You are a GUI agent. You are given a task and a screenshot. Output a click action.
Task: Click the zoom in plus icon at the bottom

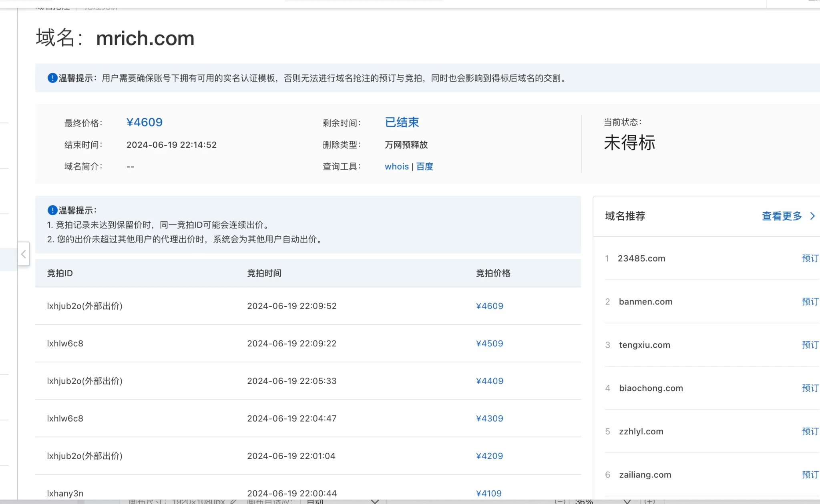649,501
